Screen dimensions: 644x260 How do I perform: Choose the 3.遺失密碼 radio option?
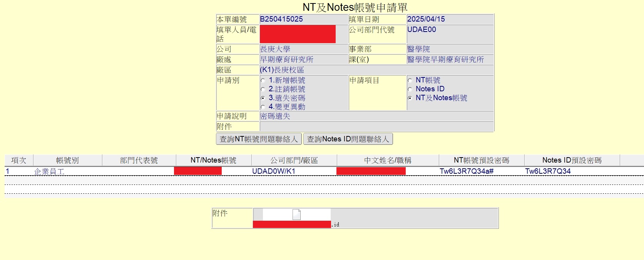click(263, 98)
